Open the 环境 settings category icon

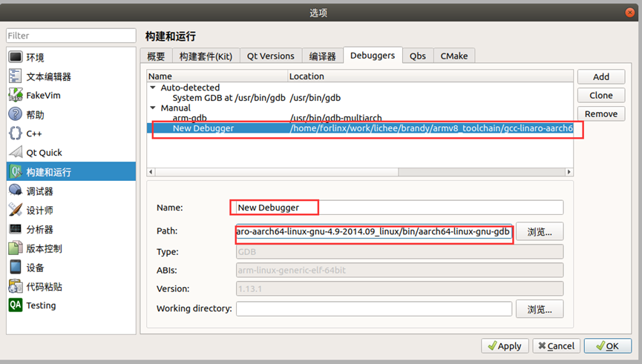pyautogui.click(x=16, y=57)
